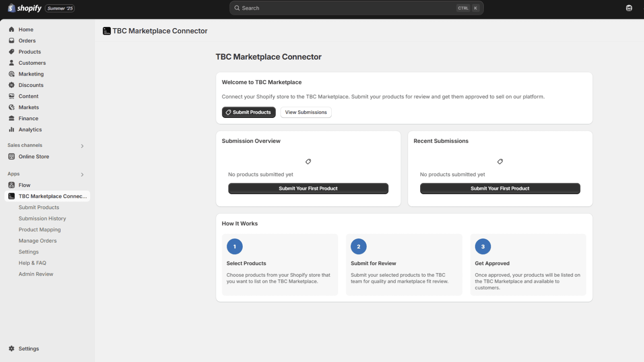Viewport: 644px width, 362px height.
Task: Open Submission History page
Action: point(42,218)
